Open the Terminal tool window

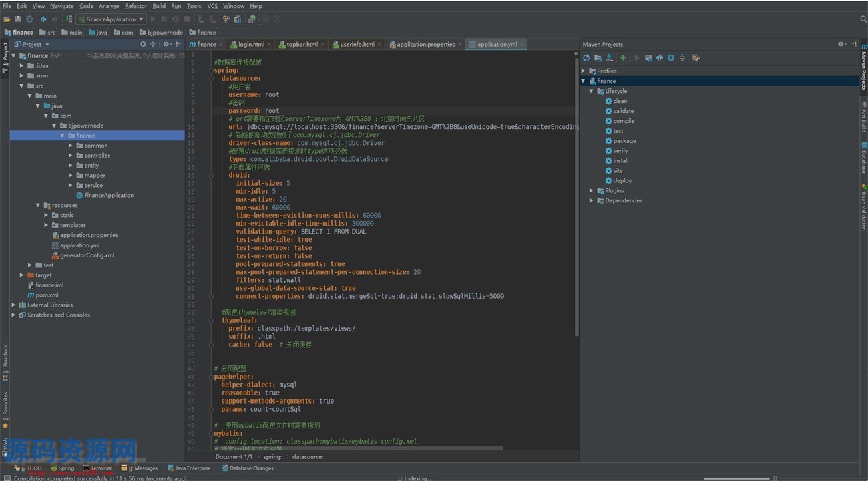click(97, 468)
